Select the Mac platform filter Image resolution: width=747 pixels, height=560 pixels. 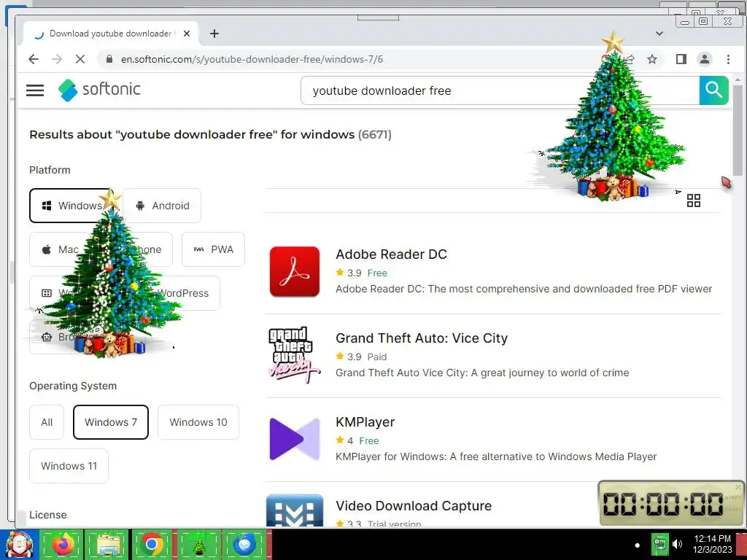60,249
